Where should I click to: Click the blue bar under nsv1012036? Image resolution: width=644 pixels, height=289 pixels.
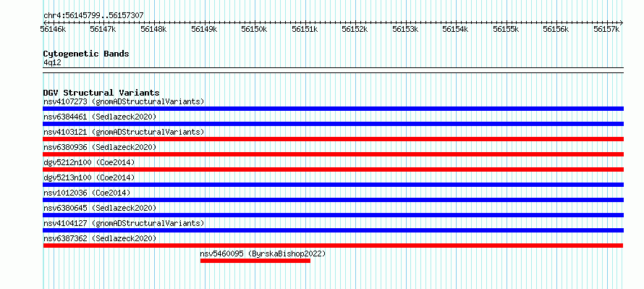tap(333, 200)
